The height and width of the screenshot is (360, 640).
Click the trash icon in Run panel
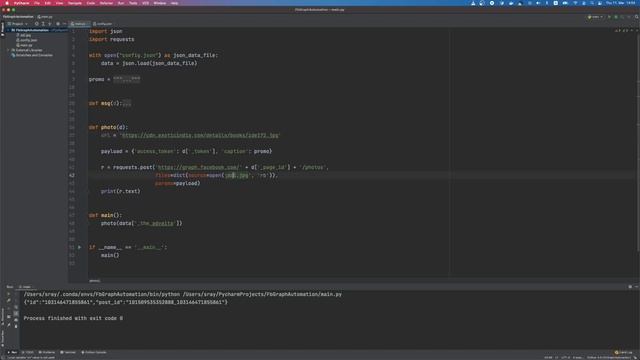pos(16,326)
